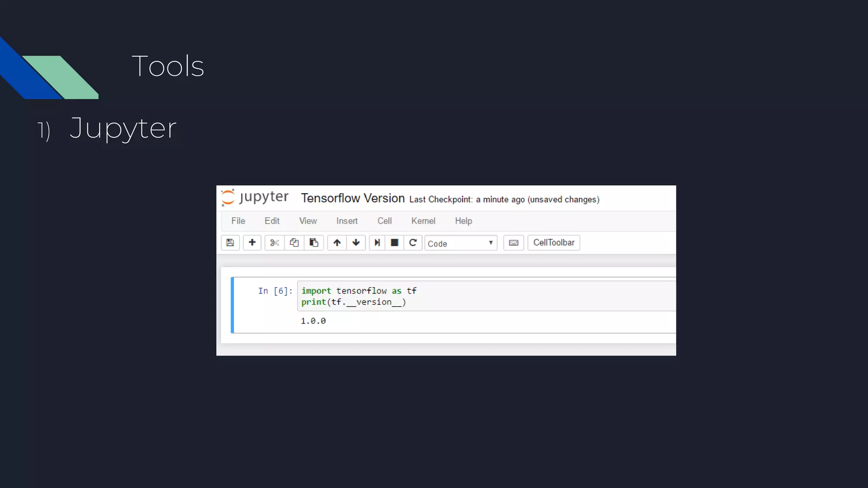Rename notebook title Tensorflow Version

353,198
